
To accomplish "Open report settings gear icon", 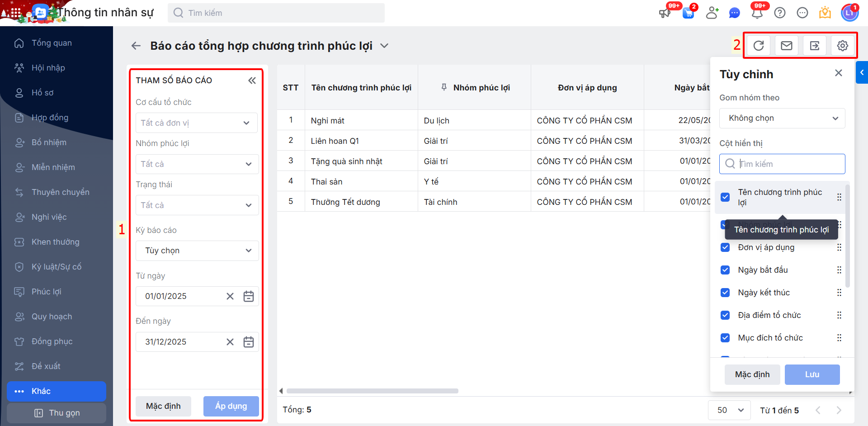I will click(x=843, y=46).
